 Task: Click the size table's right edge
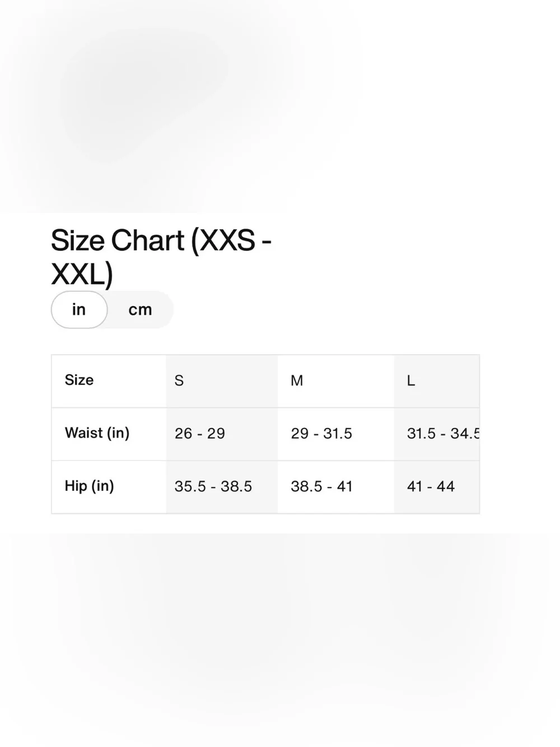point(479,434)
